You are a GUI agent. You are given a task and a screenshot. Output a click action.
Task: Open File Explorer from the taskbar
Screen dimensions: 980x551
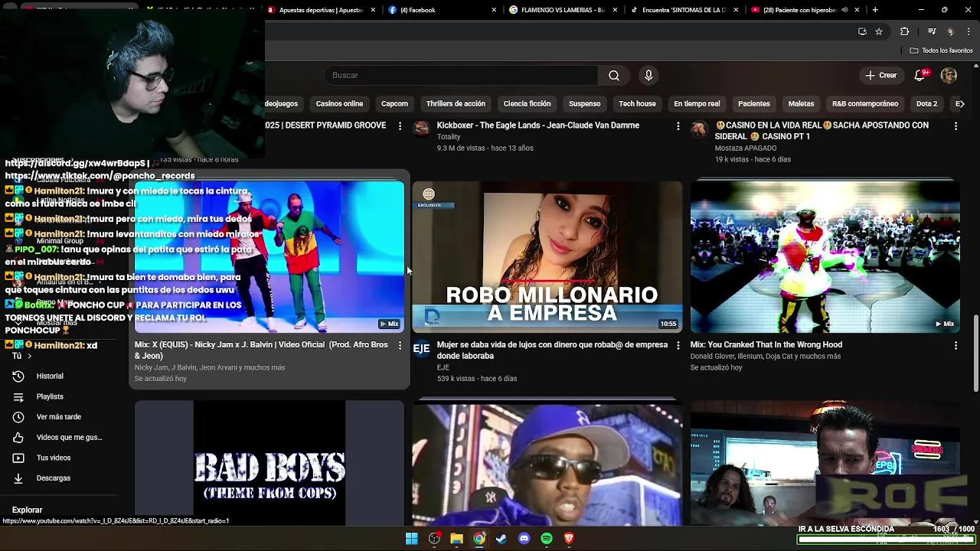(x=456, y=539)
